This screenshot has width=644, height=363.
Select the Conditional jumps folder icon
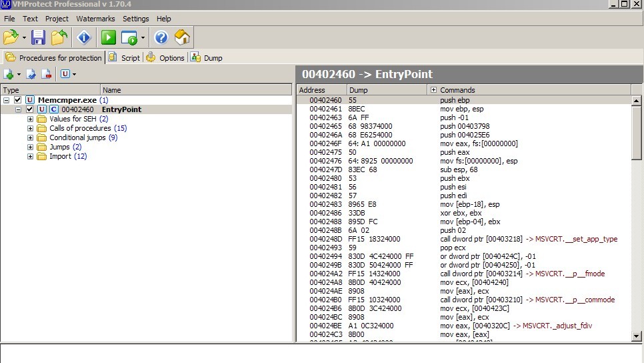coord(41,137)
